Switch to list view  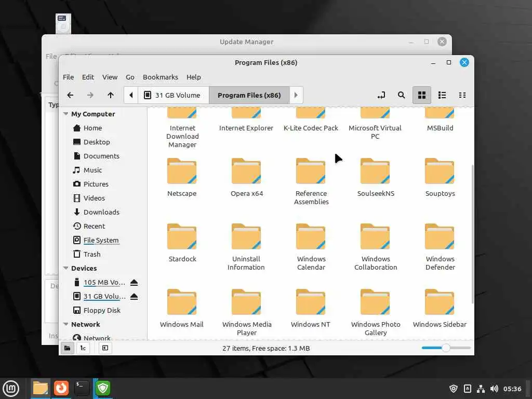tap(442, 96)
